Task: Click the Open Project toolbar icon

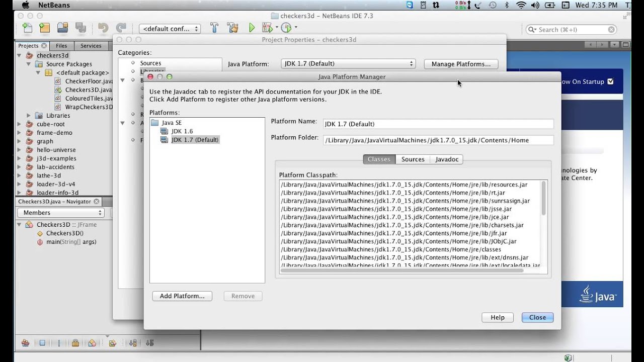Action: pos(63,28)
